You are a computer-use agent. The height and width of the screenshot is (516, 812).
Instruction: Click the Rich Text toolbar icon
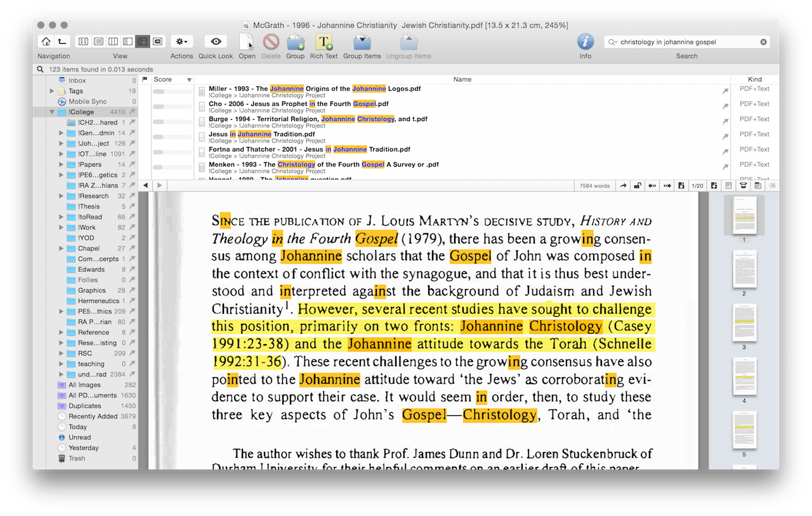[x=324, y=42]
